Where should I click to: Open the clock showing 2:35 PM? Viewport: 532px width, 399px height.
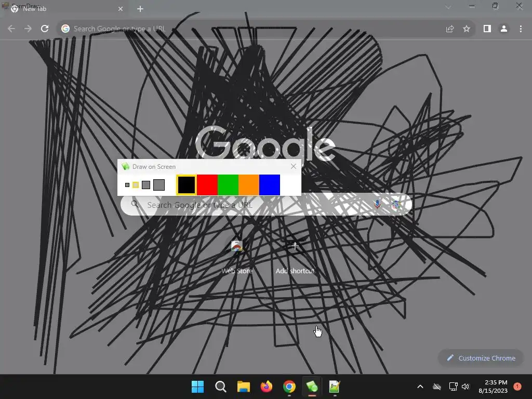(493, 387)
